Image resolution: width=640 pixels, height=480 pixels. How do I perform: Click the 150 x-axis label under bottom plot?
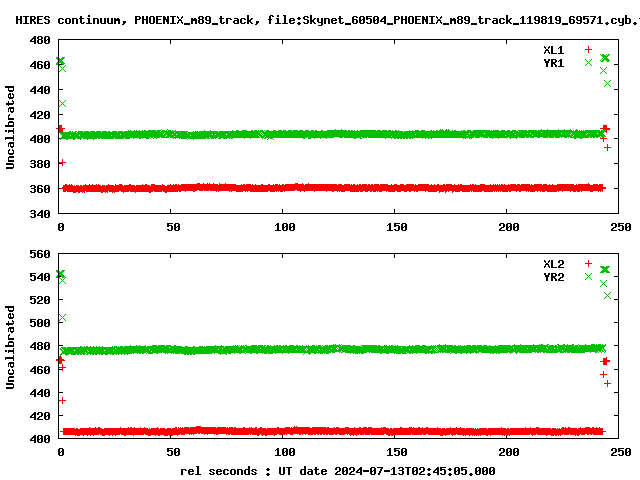click(x=396, y=452)
